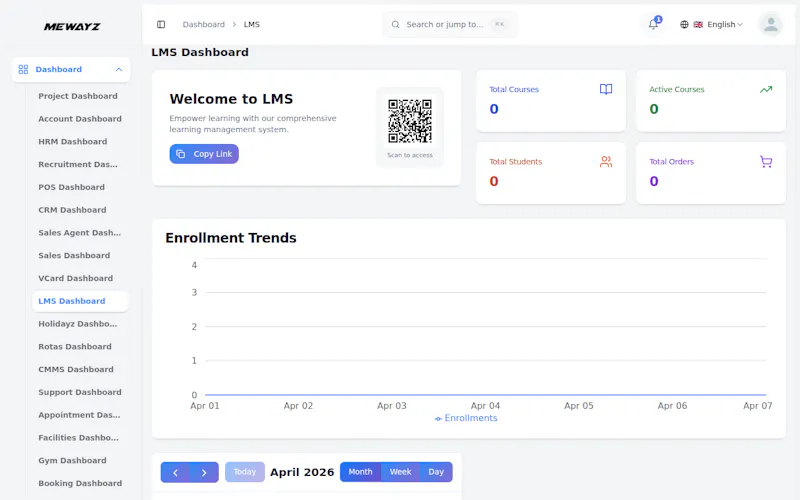Open Support Dashboard
Viewport: 800px width, 500px height.
pyautogui.click(x=80, y=392)
